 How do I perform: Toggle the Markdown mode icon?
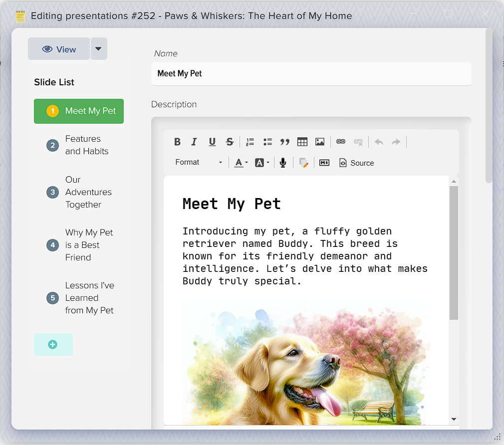point(324,163)
